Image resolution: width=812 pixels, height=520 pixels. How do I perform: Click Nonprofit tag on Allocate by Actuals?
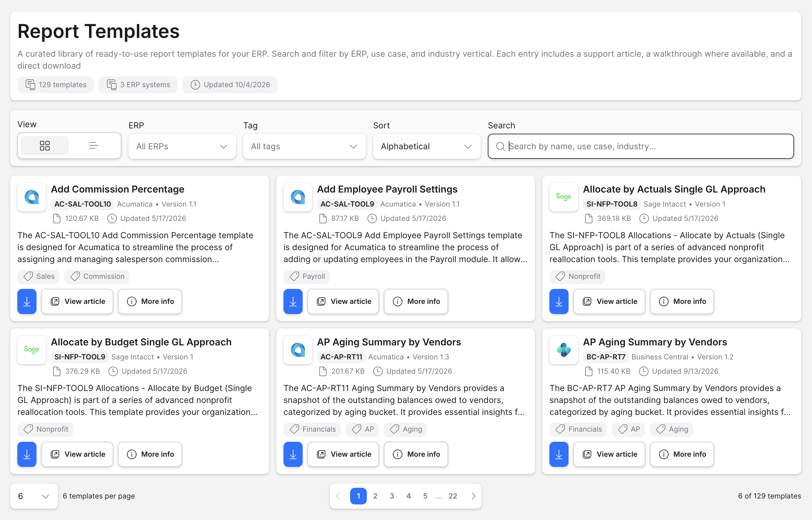click(577, 276)
